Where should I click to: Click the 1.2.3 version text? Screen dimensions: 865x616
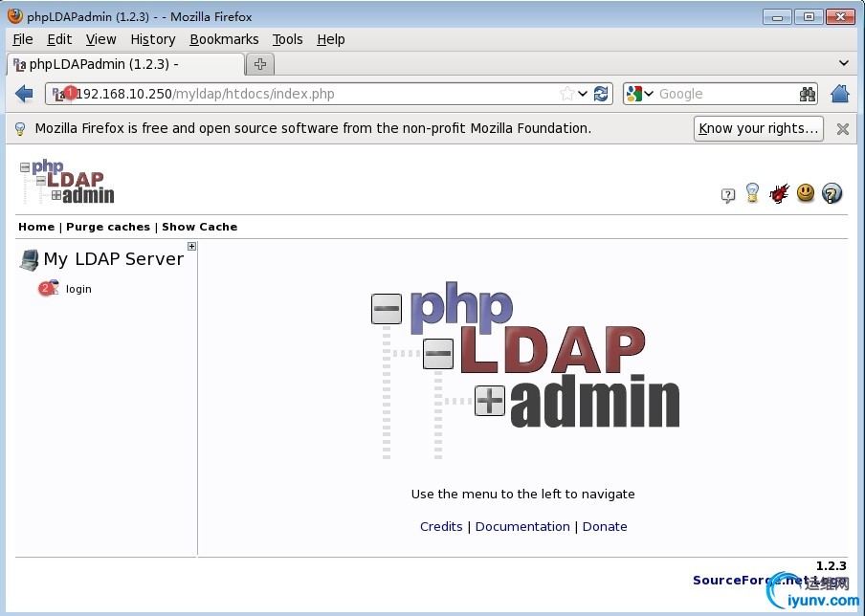coord(831,566)
